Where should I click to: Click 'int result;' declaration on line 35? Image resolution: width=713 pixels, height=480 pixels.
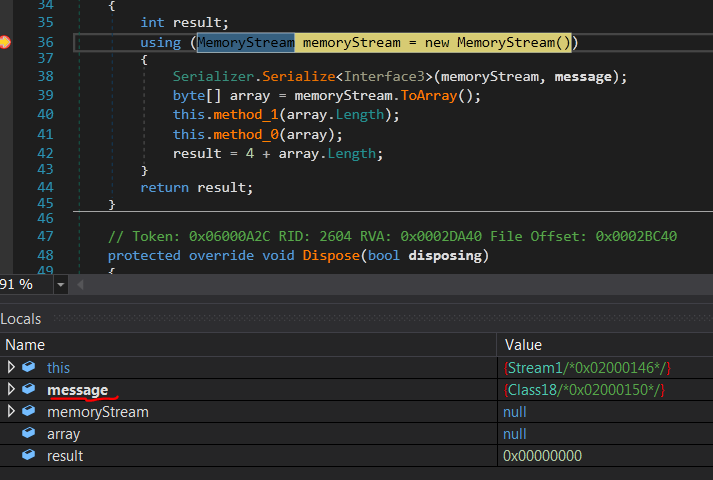[184, 23]
